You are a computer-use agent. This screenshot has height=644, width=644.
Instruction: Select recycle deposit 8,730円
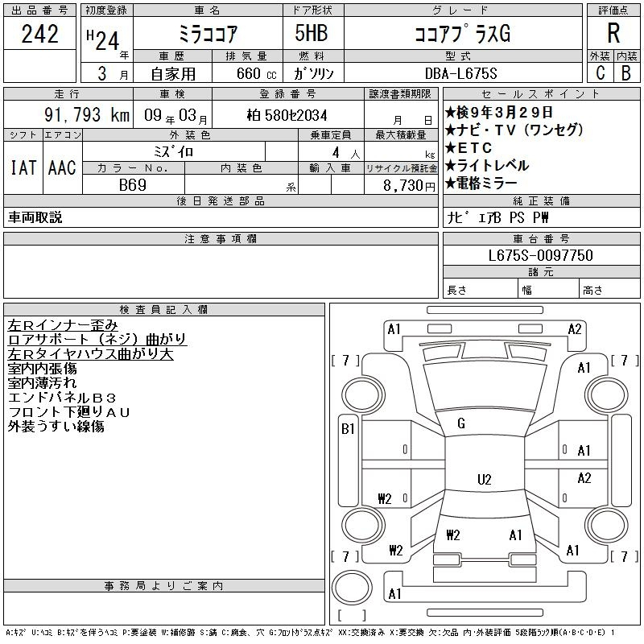(x=409, y=185)
